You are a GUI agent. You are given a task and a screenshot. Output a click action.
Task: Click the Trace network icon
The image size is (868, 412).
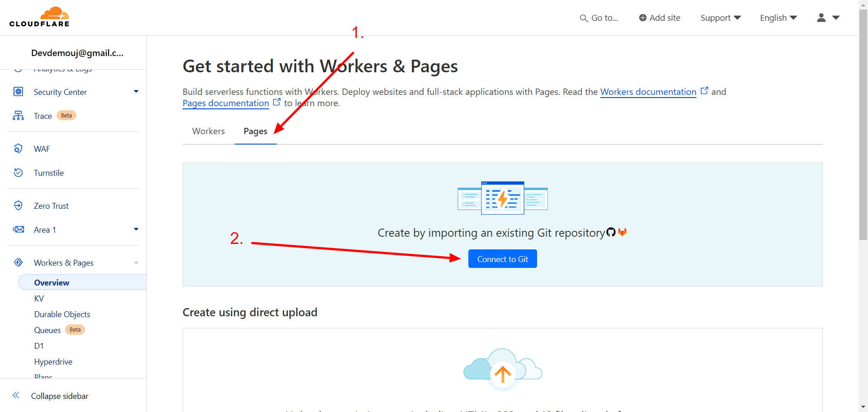coord(18,116)
